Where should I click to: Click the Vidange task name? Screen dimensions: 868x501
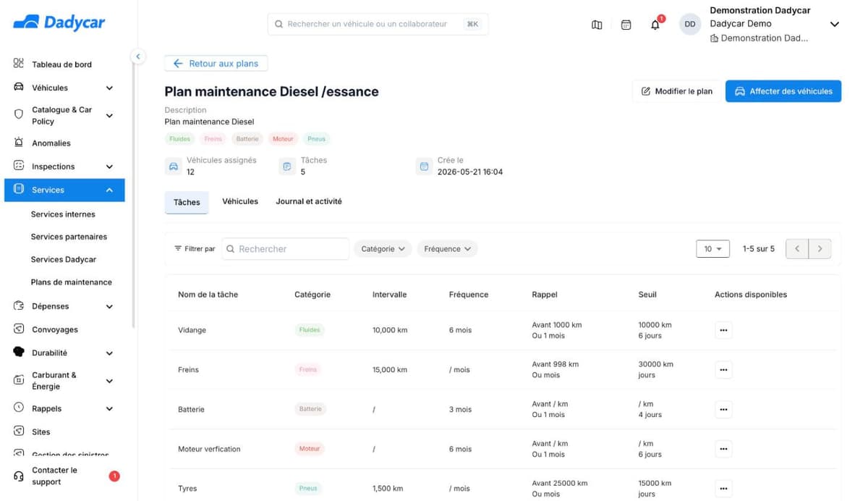click(x=192, y=330)
